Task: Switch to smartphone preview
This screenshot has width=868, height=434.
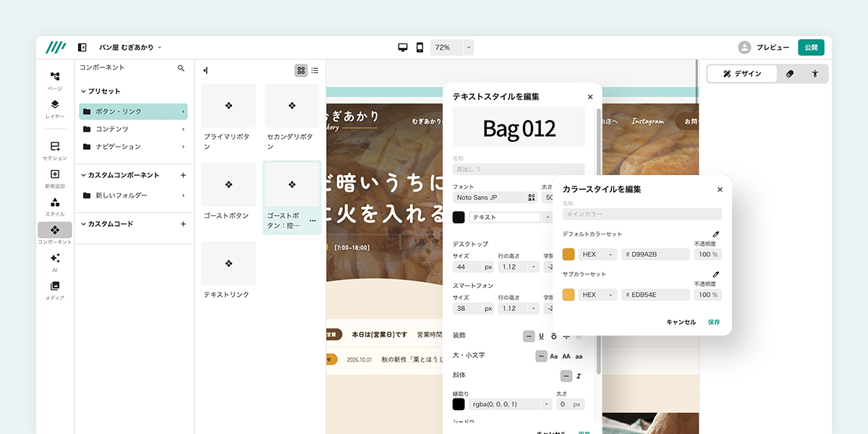Action: [420, 47]
